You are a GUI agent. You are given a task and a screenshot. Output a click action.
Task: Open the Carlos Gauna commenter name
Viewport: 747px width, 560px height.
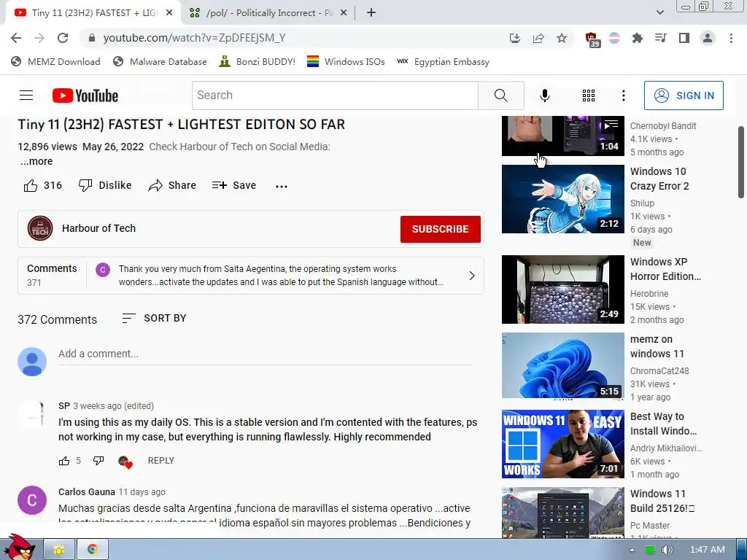click(87, 492)
